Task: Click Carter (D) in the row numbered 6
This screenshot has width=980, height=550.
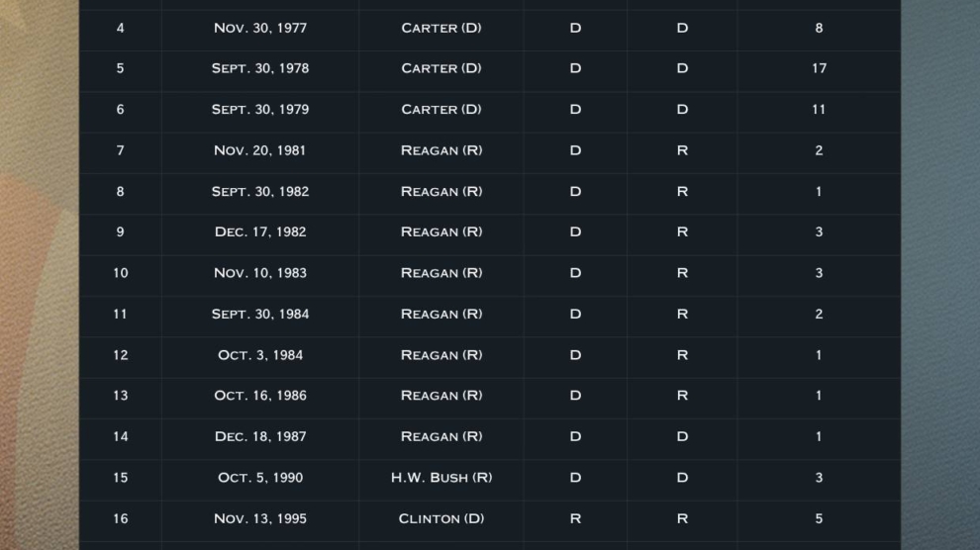Action: click(441, 110)
